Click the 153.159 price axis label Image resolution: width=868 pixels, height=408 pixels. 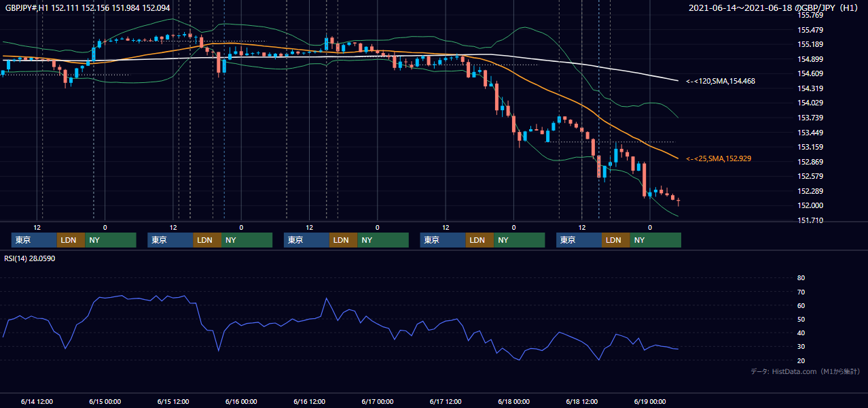(x=810, y=147)
